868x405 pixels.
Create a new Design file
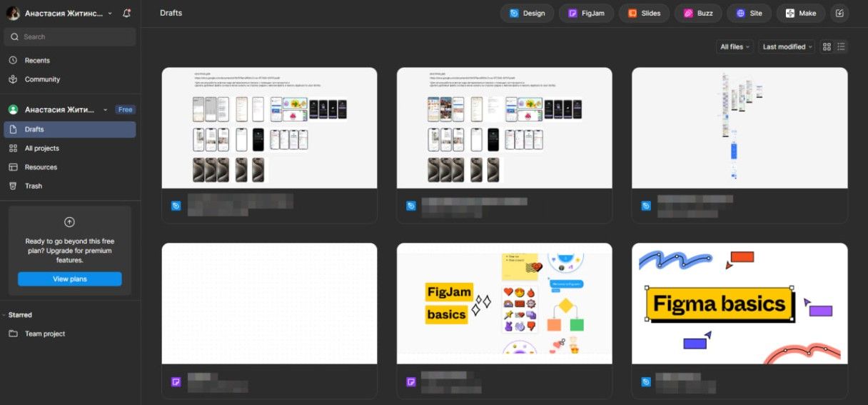coord(527,14)
